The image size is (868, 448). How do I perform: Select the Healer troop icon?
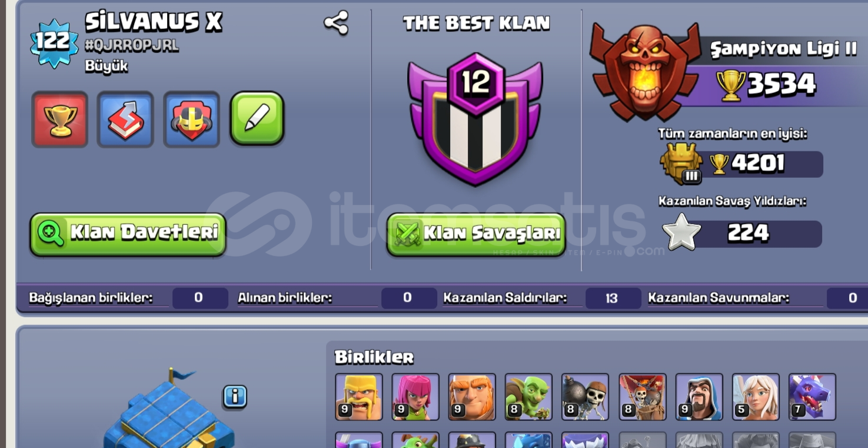point(756,397)
